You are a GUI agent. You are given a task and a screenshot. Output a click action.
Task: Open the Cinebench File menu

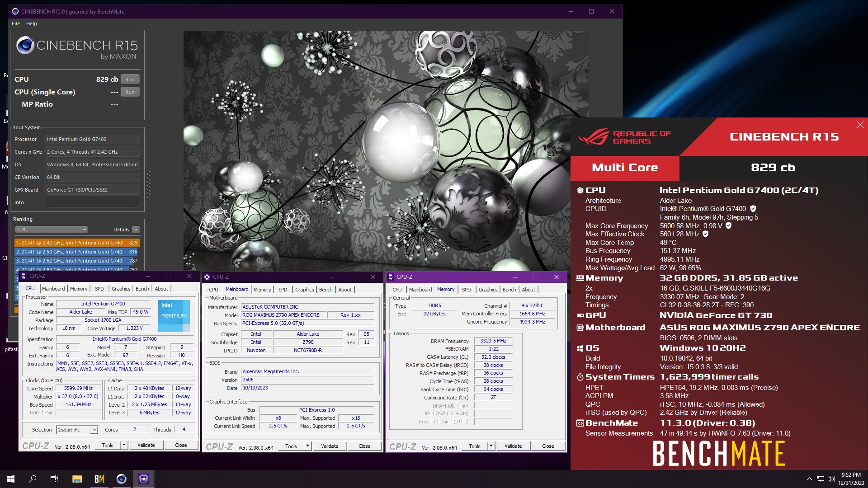click(x=16, y=23)
